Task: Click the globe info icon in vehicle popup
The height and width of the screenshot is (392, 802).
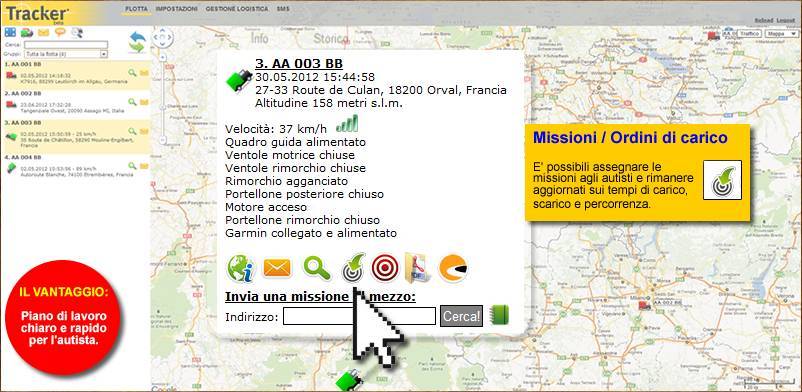Action: (240, 268)
